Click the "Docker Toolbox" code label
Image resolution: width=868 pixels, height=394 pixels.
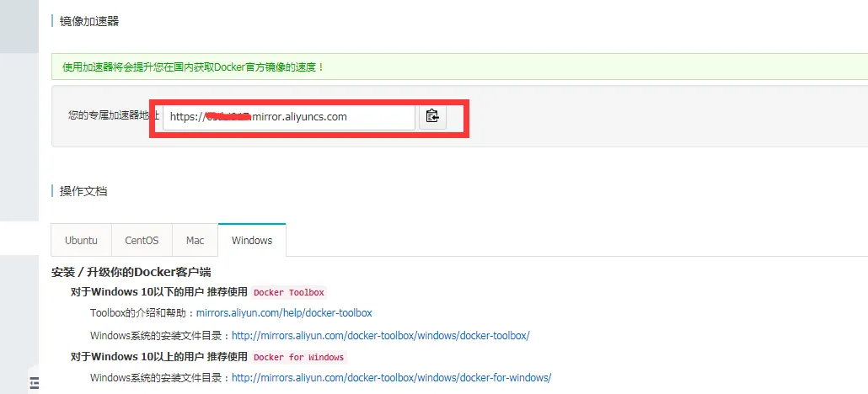[288, 292]
